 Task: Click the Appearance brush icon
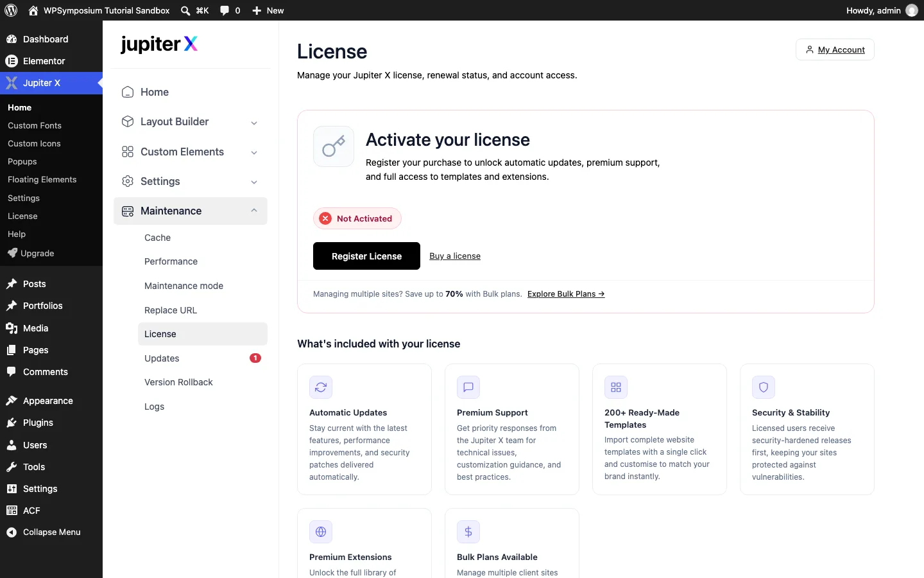pos(12,401)
